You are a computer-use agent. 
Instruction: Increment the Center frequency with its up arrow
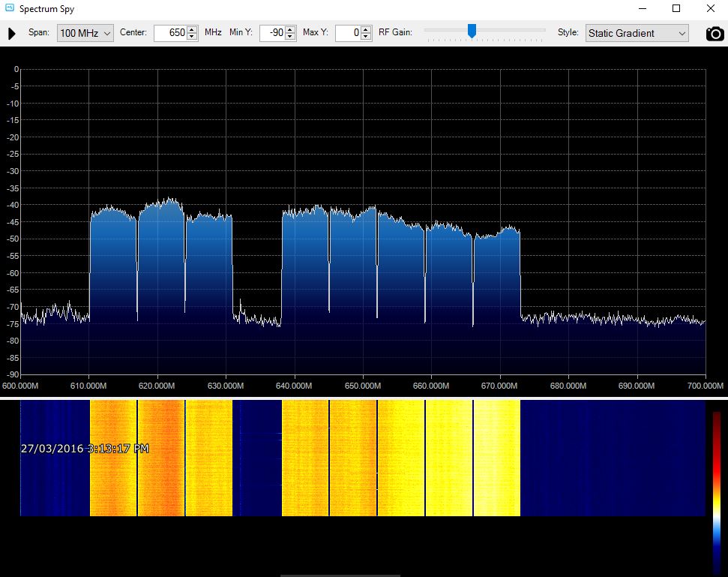point(190,29)
